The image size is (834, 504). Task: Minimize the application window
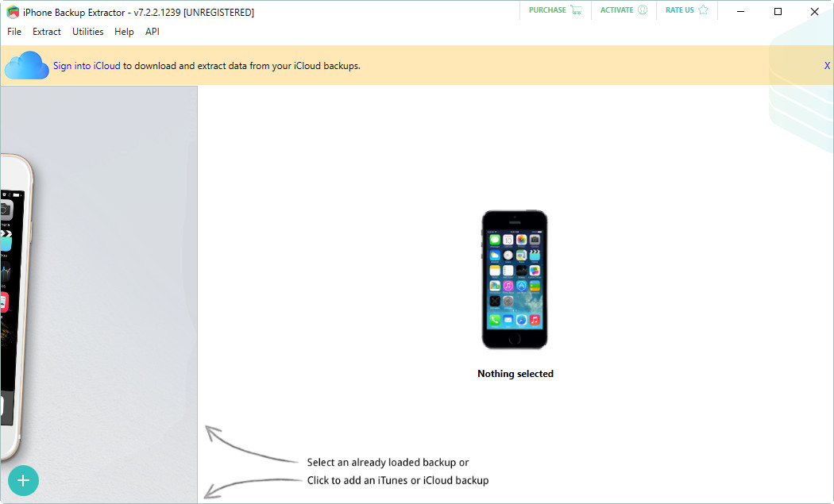[x=740, y=11]
